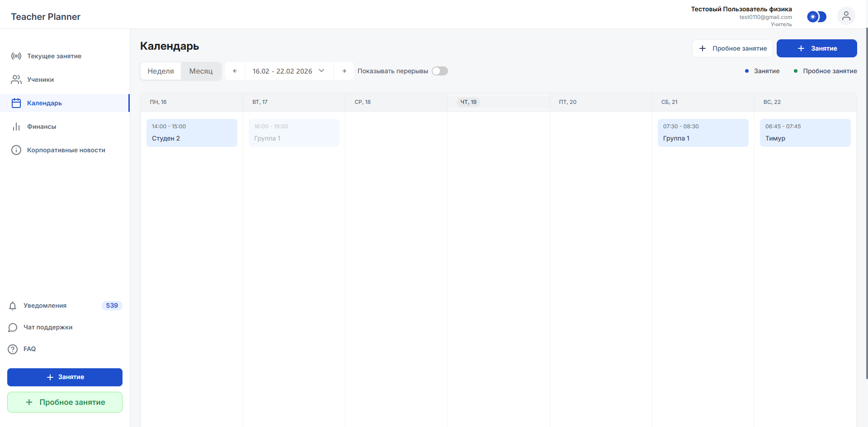Open the Студен 2 lesson at 14:00
The image size is (868, 427).
pyautogui.click(x=192, y=133)
